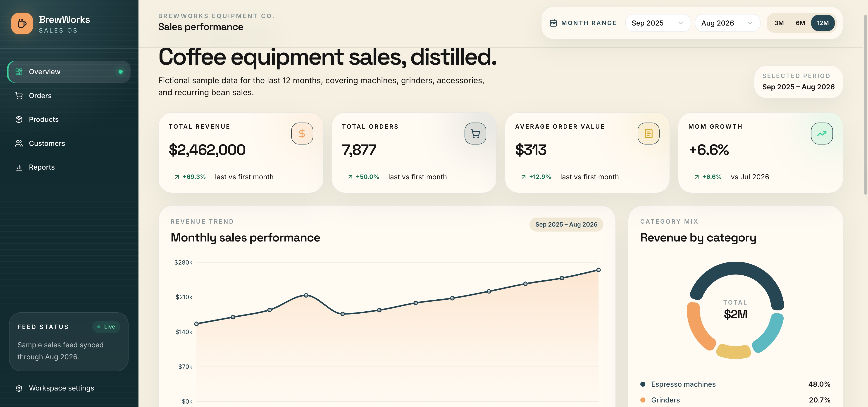This screenshot has height=407, width=868.
Task: Open the Customers page
Action: [x=69, y=143]
